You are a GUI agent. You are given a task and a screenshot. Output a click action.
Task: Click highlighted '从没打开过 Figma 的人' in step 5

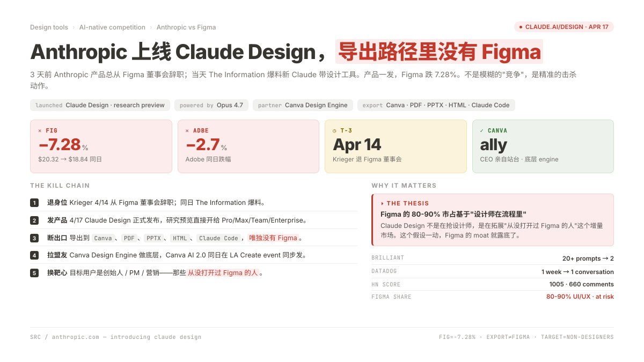click(x=223, y=273)
